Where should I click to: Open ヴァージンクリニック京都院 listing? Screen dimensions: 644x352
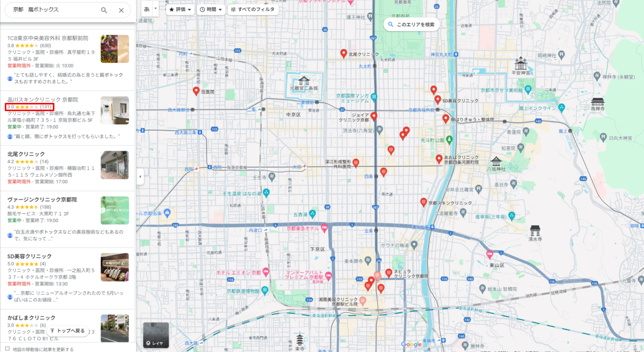[x=42, y=199]
